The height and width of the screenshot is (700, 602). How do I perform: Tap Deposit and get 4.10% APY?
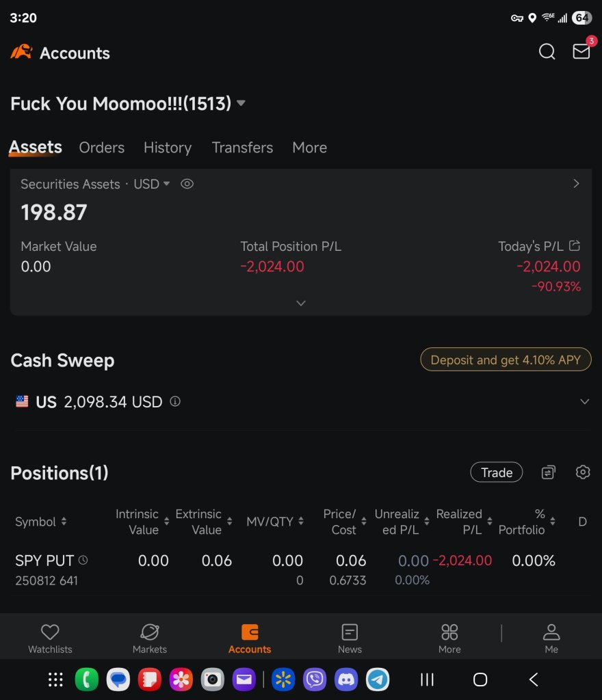506,360
